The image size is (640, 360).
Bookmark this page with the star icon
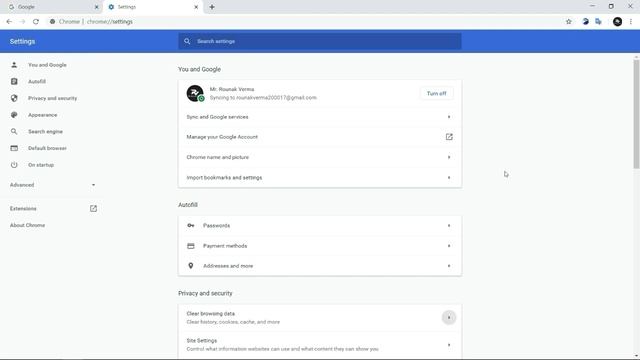coord(569,22)
